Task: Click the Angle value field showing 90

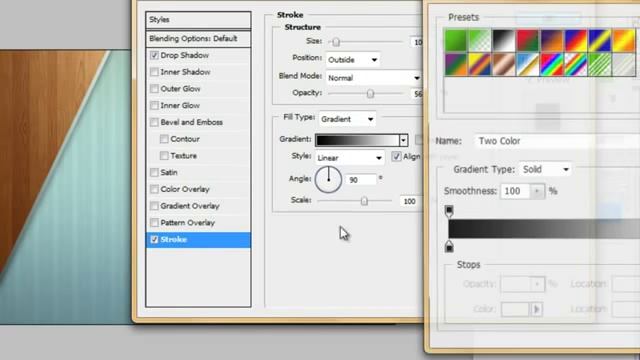Action: (x=361, y=180)
